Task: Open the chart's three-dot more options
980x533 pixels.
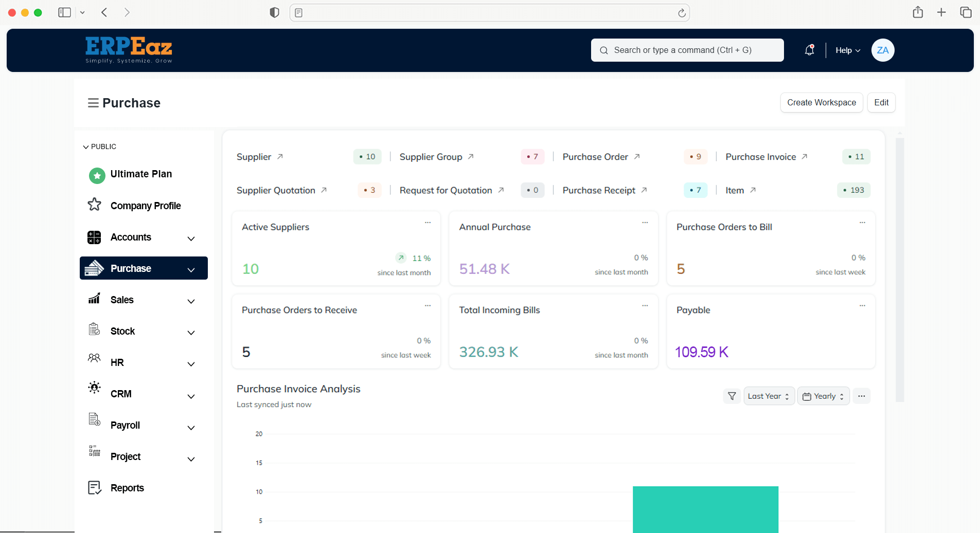Action: tap(861, 396)
